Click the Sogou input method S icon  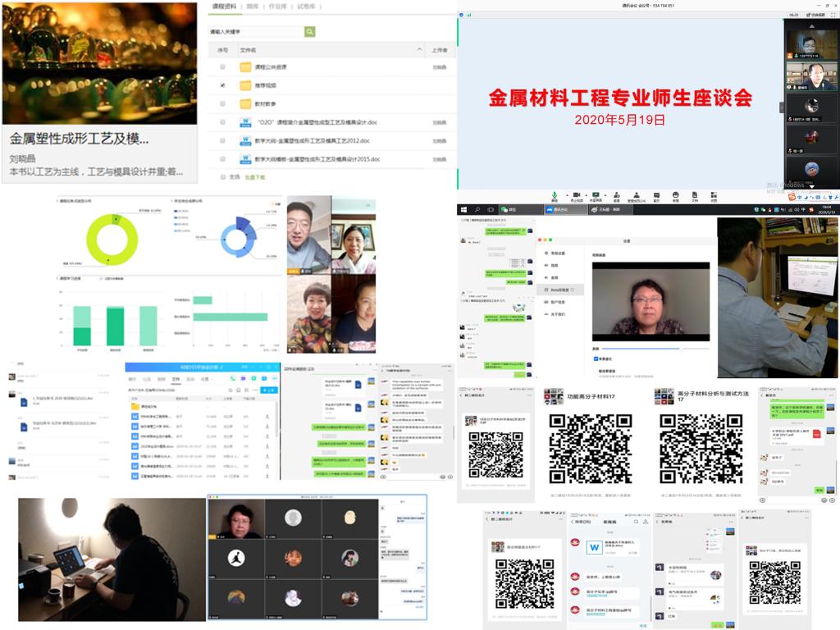792,197
